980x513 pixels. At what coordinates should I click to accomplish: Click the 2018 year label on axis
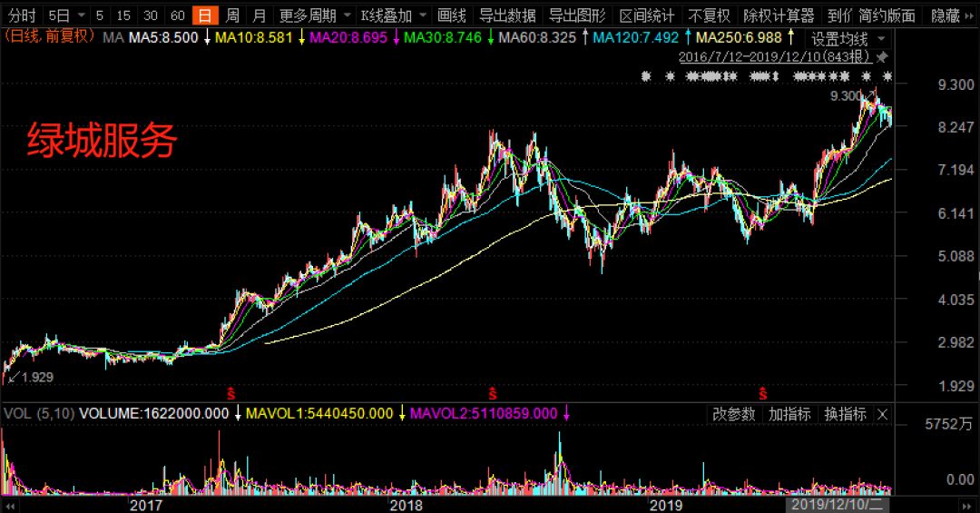407,505
